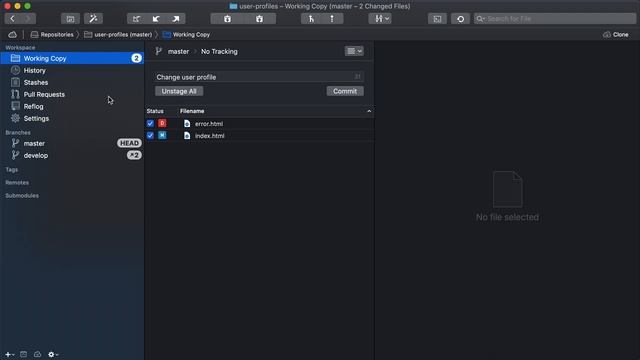Click the Save Stash toolbar icon
The width and height of the screenshot is (640, 360).
coord(227,19)
